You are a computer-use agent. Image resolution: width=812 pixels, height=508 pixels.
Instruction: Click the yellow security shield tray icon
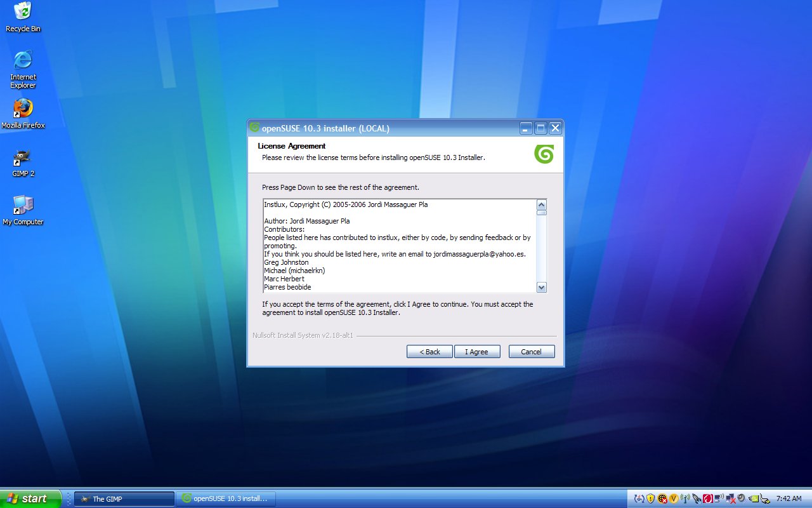[x=651, y=498]
